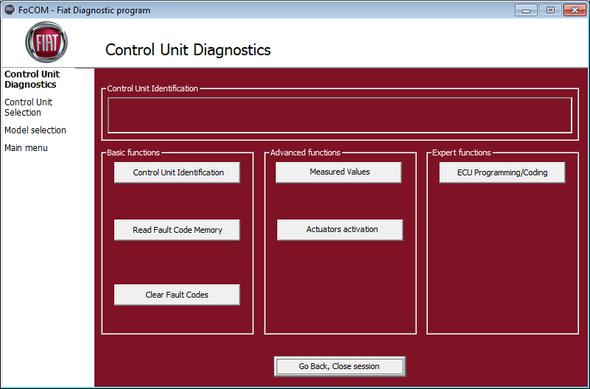Screen dimensions: 590x389
Task: Open Read Fault Code Memory
Action: (177, 229)
